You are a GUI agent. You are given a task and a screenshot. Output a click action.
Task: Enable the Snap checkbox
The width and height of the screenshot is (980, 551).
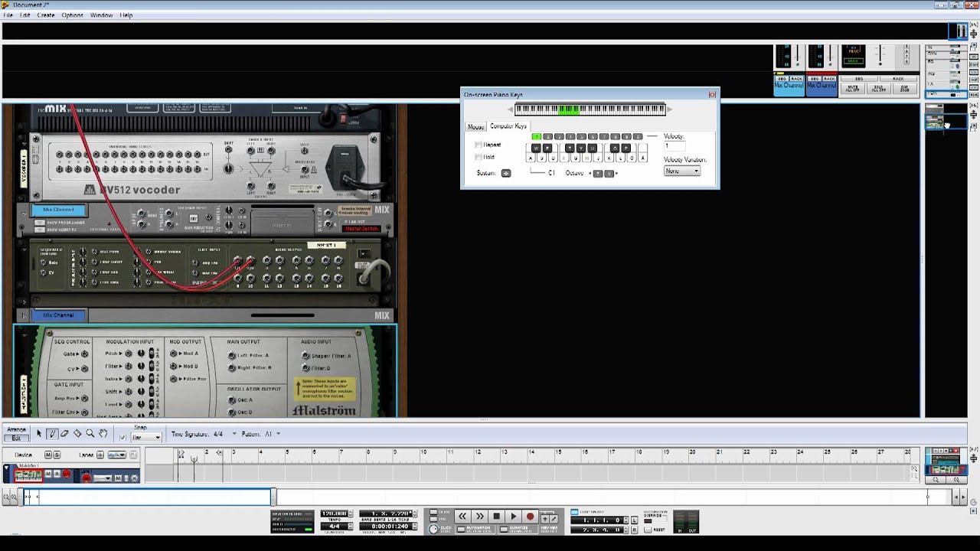122,436
